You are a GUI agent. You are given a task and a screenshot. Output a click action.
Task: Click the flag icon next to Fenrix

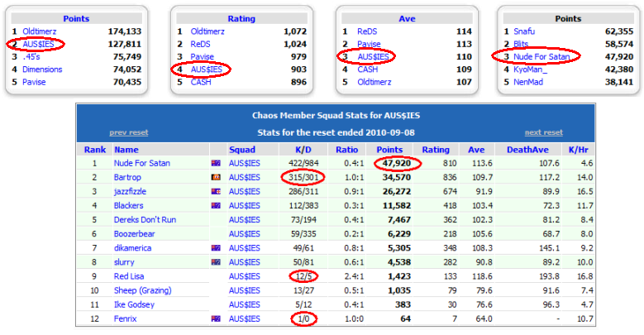216,318
